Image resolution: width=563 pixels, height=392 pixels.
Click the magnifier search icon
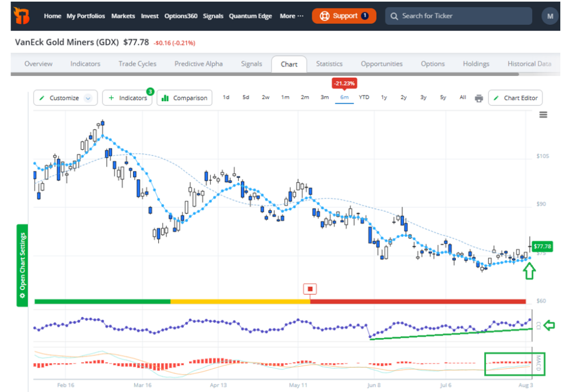click(394, 16)
